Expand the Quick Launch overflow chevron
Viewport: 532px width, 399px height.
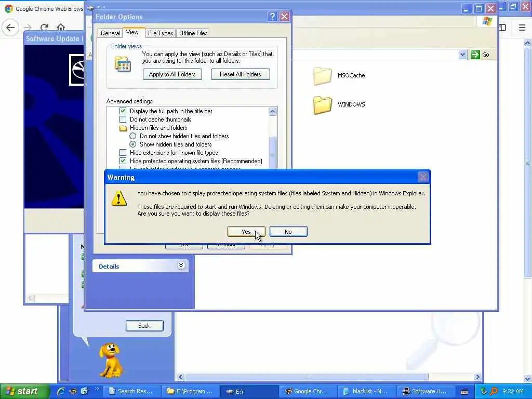coord(97,389)
